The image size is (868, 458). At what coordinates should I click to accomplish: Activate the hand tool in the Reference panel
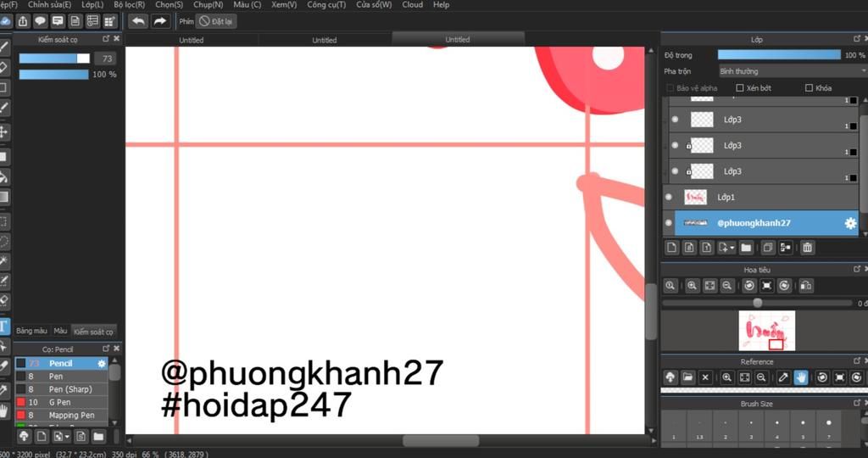pos(801,377)
